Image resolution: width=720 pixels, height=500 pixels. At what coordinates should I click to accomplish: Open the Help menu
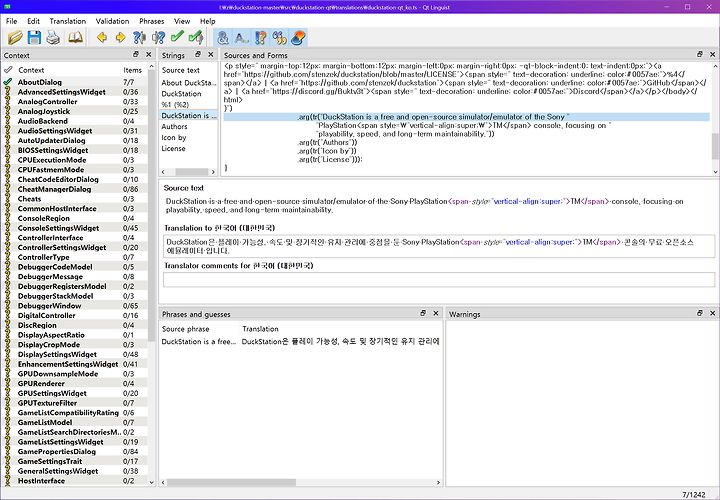pyautogui.click(x=208, y=21)
